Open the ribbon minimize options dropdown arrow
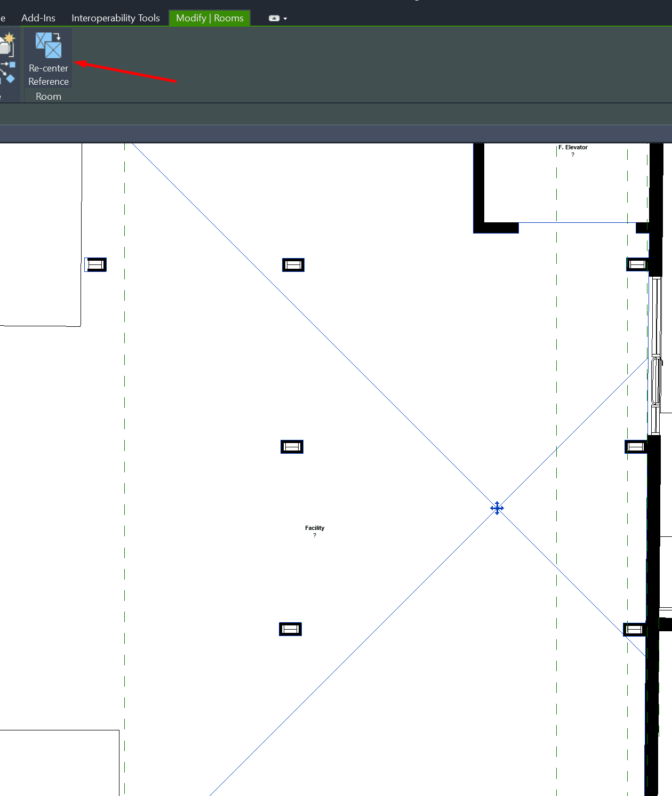 click(285, 19)
